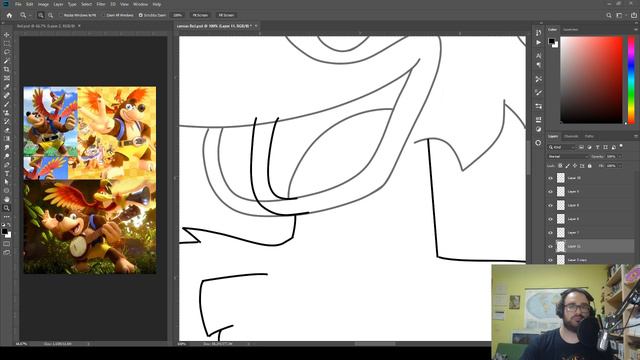640x360 pixels.
Task: Select the Frame tool
Action: click(7, 78)
